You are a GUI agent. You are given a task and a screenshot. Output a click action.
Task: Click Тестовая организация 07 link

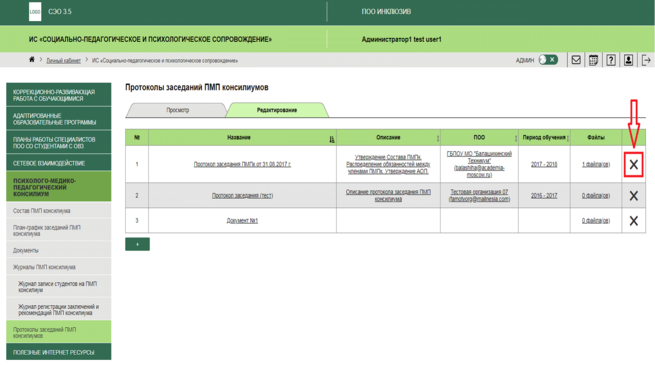pyautogui.click(x=479, y=195)
